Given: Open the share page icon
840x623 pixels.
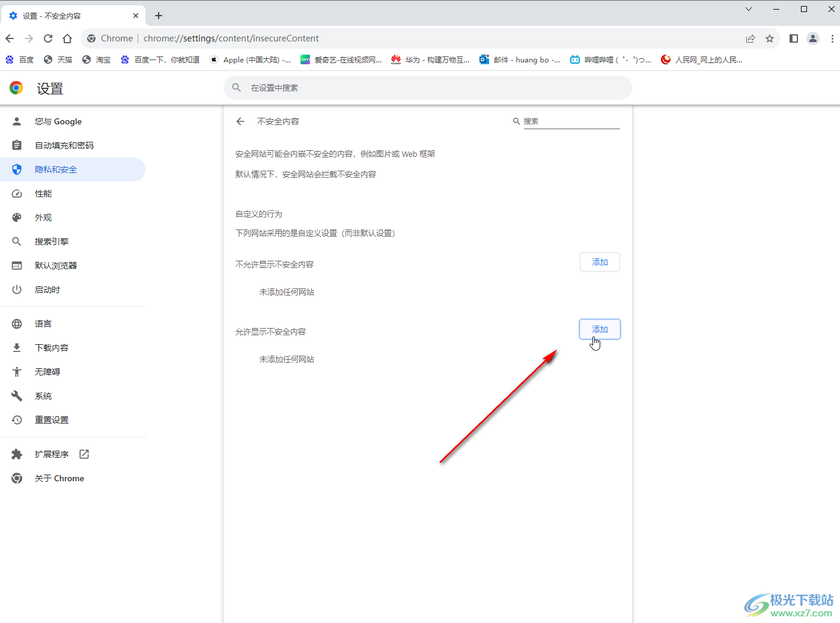Looking at the screenshot, I should 750,38.
